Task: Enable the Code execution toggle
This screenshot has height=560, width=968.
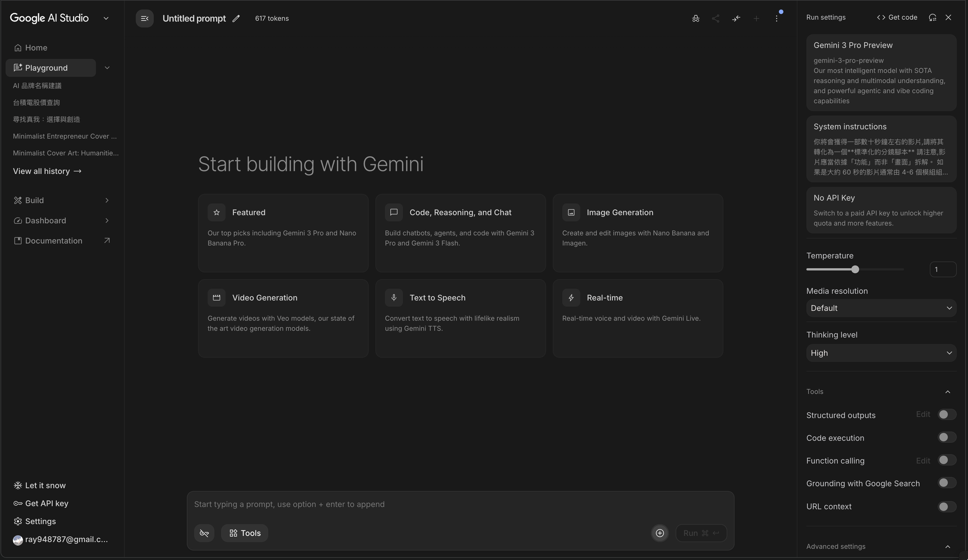Action: coord(946,438)
